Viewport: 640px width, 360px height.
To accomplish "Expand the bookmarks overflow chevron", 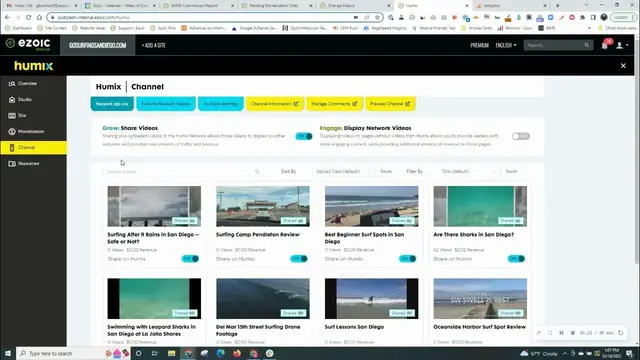I will (589, 28).
